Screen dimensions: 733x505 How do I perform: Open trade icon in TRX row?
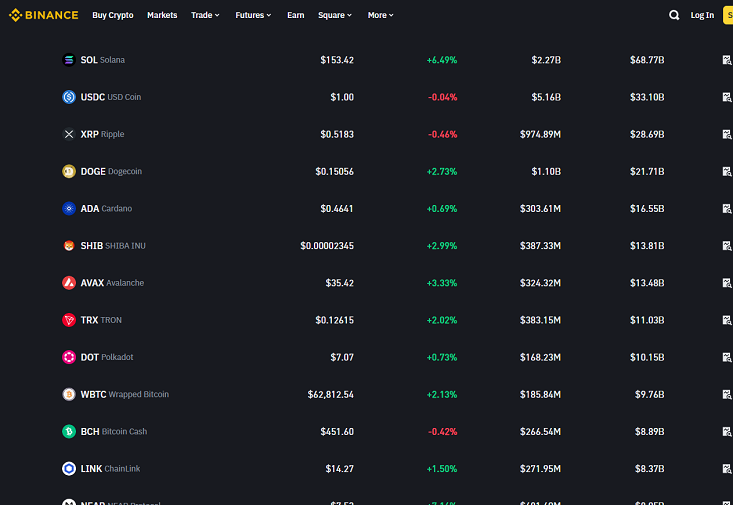727,320
